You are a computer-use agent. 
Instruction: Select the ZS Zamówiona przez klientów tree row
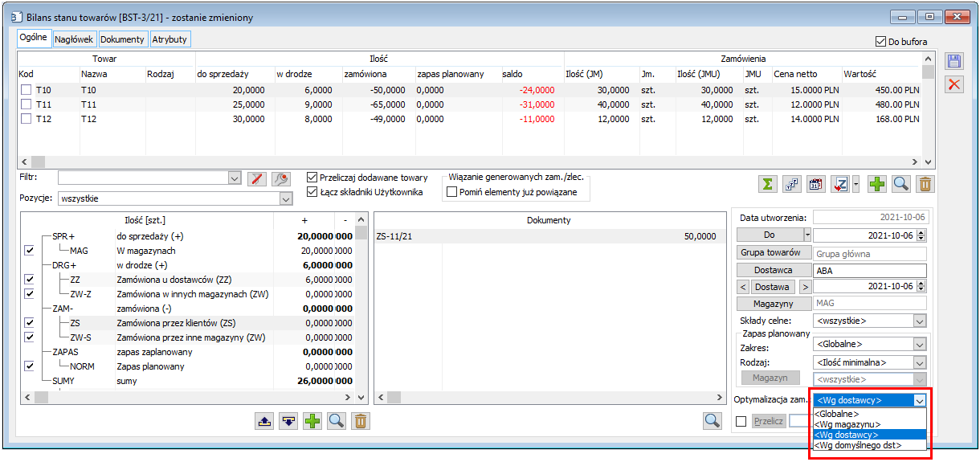197,323
